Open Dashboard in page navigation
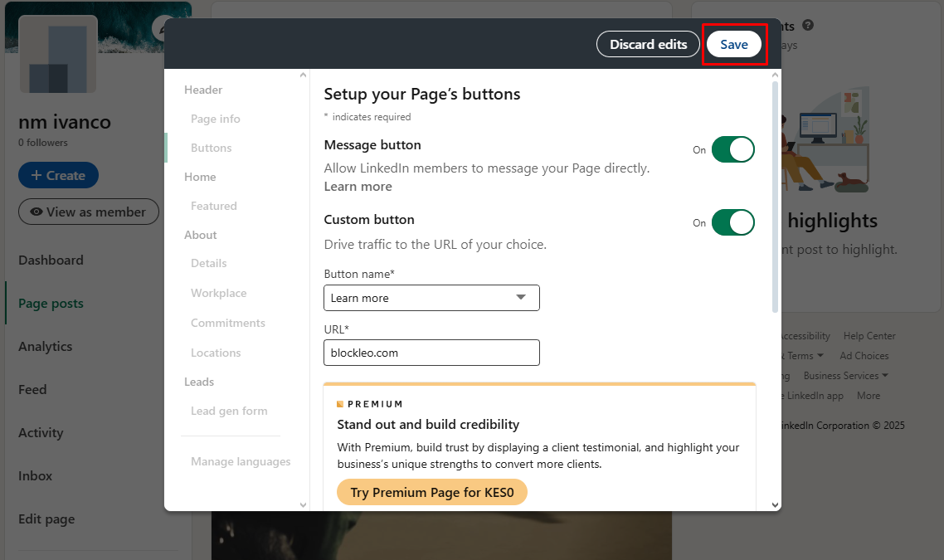This screenshot has width=944, height=560. pos(51,261)
